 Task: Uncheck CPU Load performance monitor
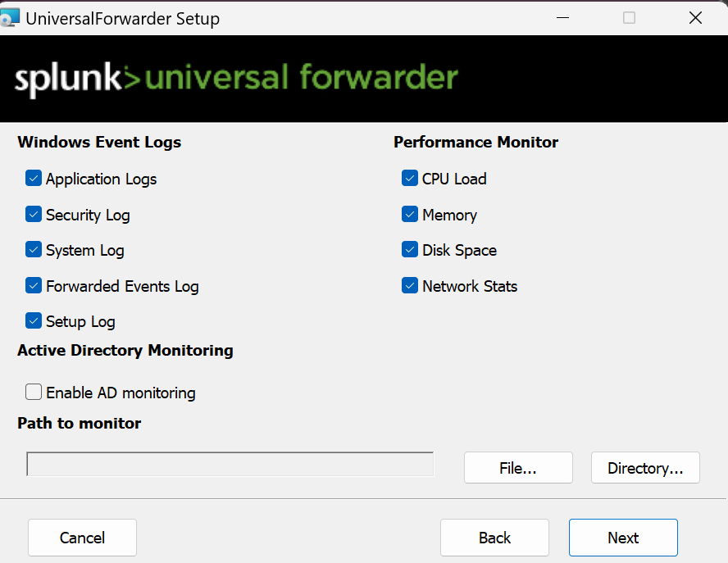click(410, 178)
